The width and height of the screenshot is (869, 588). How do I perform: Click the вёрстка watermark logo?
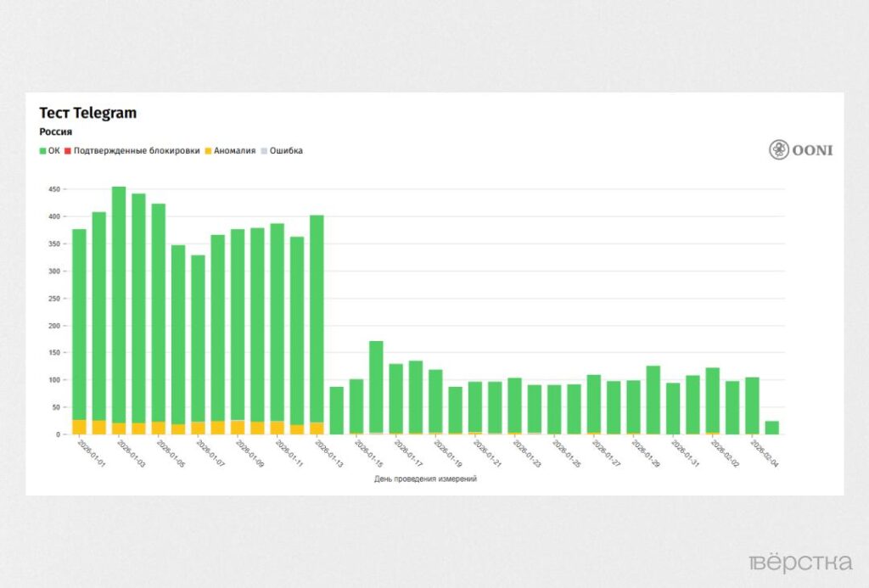coord(800,563)
